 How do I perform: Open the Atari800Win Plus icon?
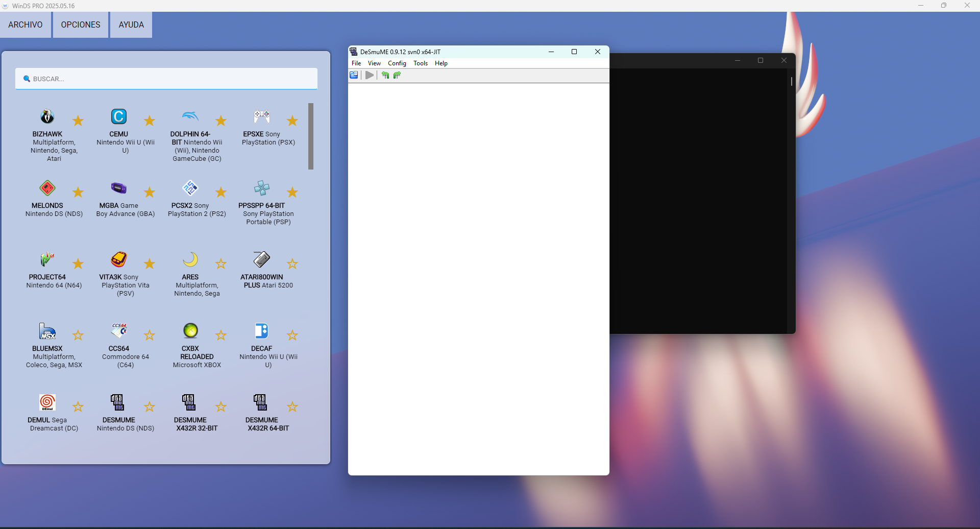point(262,259)
